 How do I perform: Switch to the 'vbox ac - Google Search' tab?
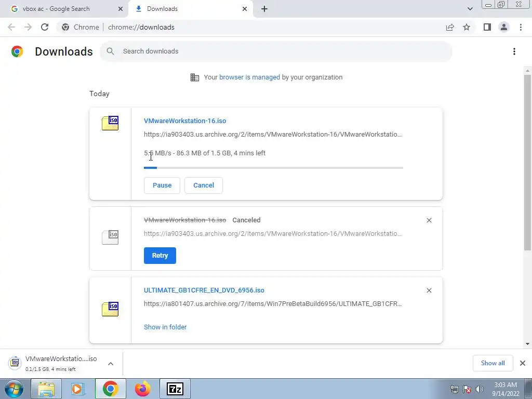click(63, 9)
